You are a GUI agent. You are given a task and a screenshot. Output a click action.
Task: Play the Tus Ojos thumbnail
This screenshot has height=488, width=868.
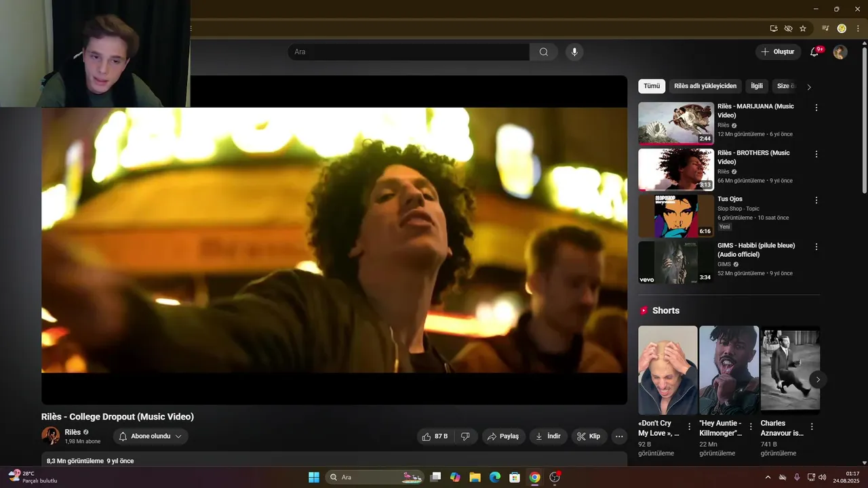click(676, 216)
